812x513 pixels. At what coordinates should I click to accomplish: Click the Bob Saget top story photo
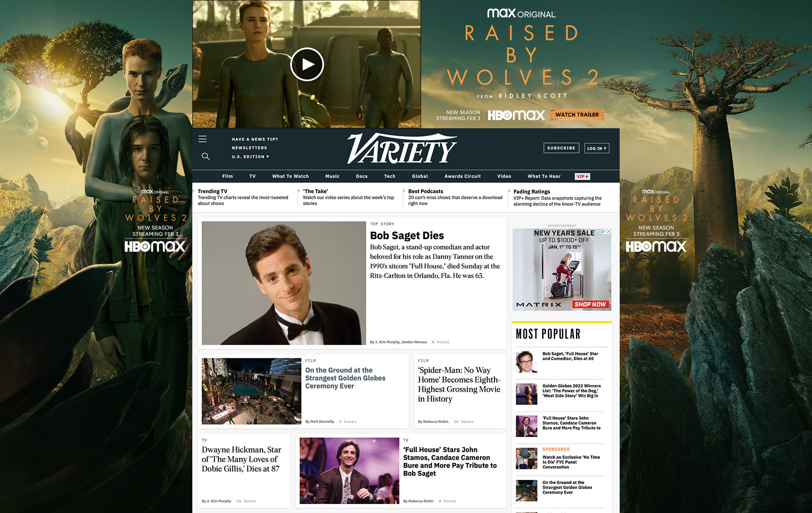[x=284, y=283]
